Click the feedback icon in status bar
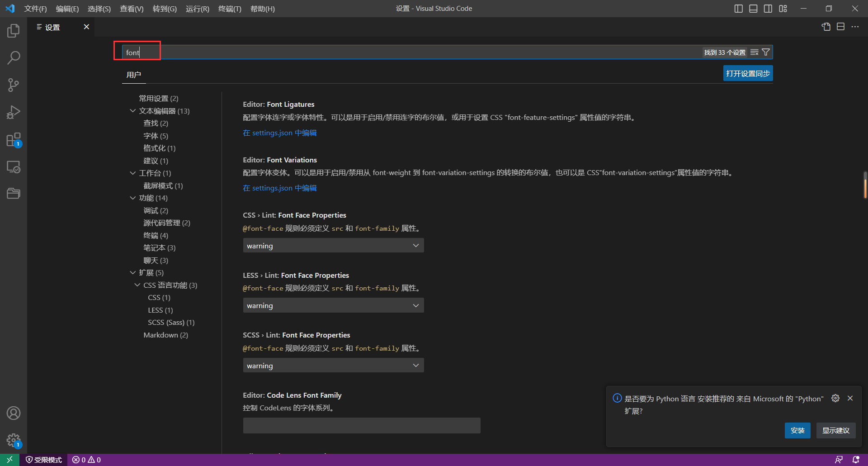The image size is (868, 466). pyautogui.click(x=839, y=460)
